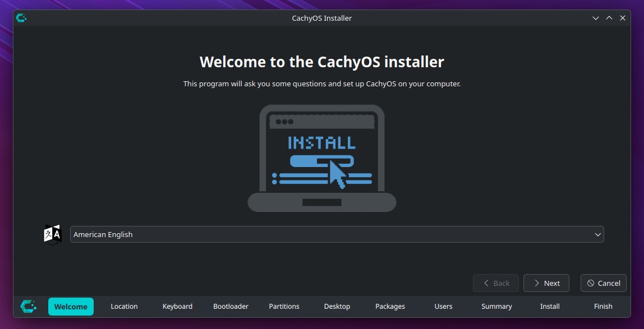Click the CachyOS logo in the title bar
Viewport: 644px width, 329px height.
[x=21, y=18]
